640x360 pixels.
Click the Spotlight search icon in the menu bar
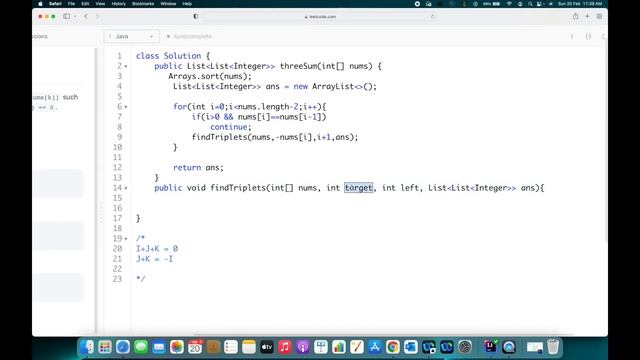pyautogui.click(x=530, y=4)
